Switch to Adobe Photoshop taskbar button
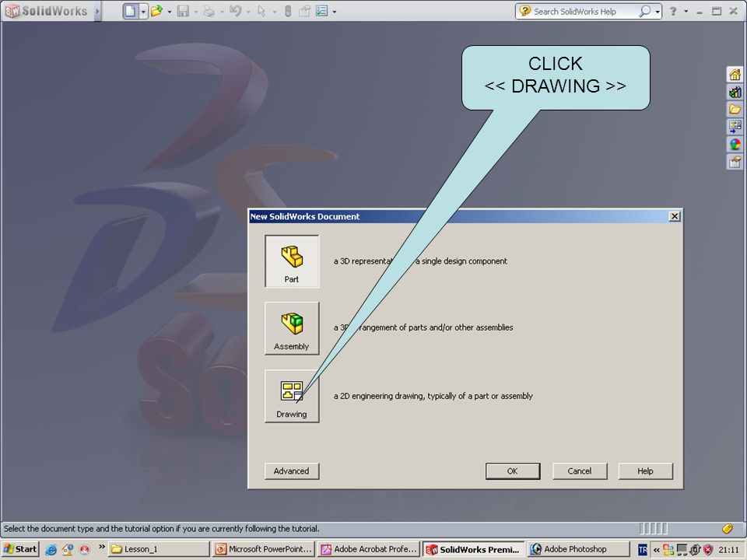This screenshot has width=747, height=560. click(x=578, y=549)
